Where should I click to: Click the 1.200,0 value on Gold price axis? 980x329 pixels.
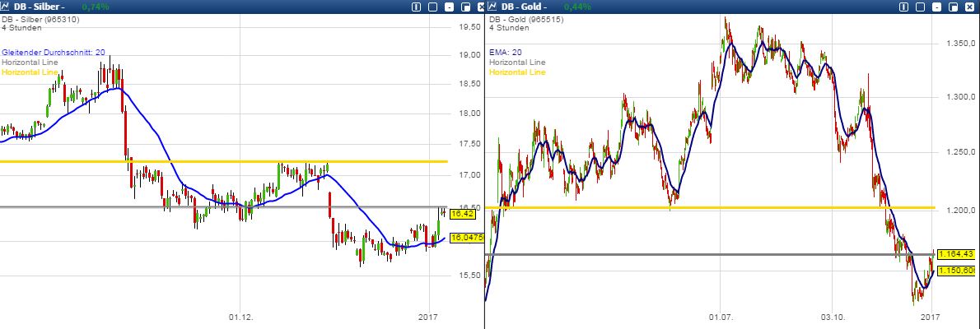click(x=961, y=211)
